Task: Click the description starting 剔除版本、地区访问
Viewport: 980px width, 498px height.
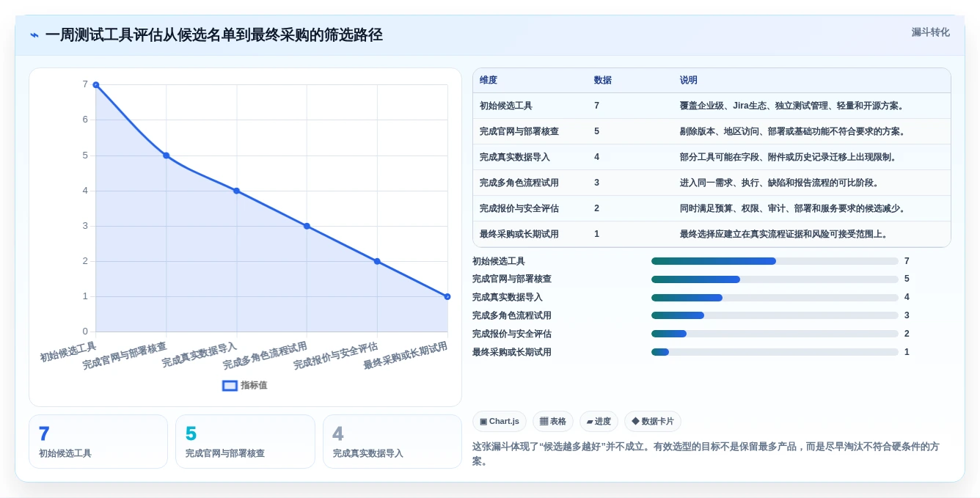Action: click(x=794, y=131)
